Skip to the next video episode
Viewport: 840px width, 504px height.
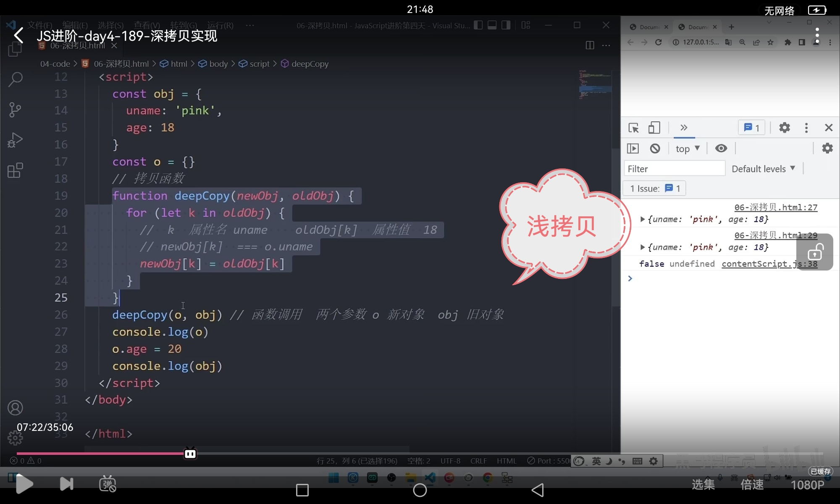66,484
